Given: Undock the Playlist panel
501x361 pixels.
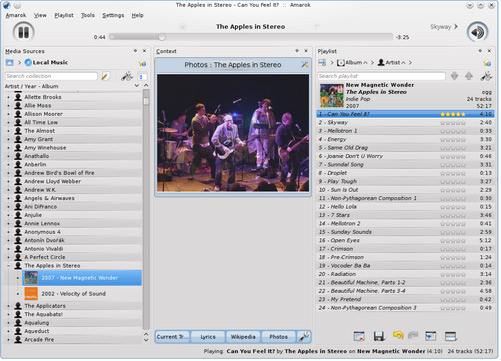Looking at the screenshot, I should [x=480, y=51].
